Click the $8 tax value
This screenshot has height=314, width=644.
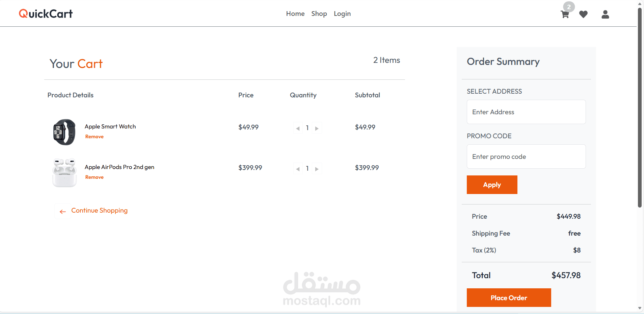tap(577, 250)
